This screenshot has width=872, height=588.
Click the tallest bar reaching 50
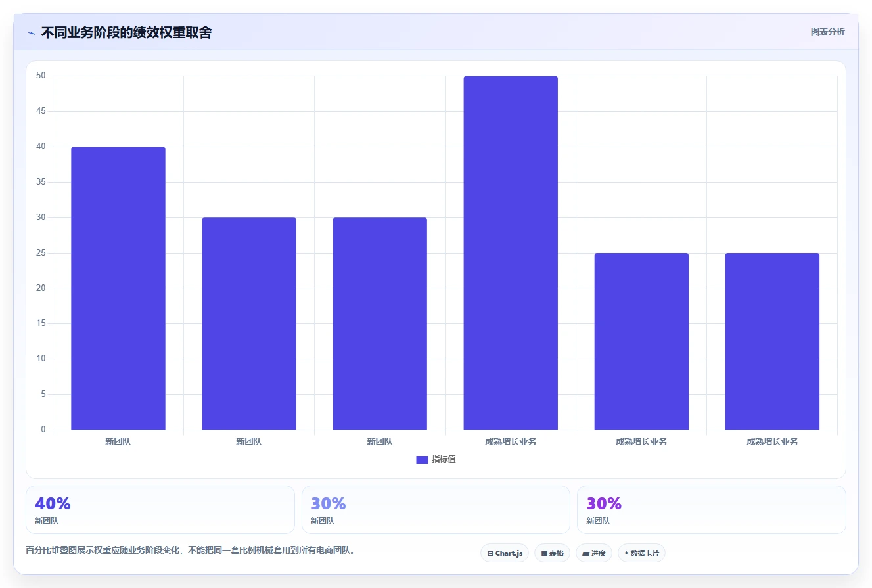pyautogui.click(x=511, y=253)
